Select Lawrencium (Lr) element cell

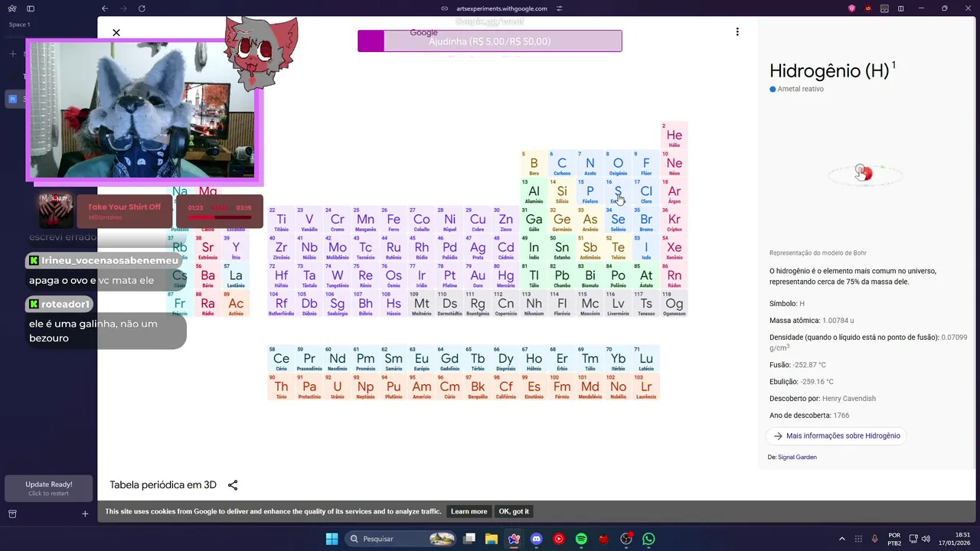click(x=646, y=387)
